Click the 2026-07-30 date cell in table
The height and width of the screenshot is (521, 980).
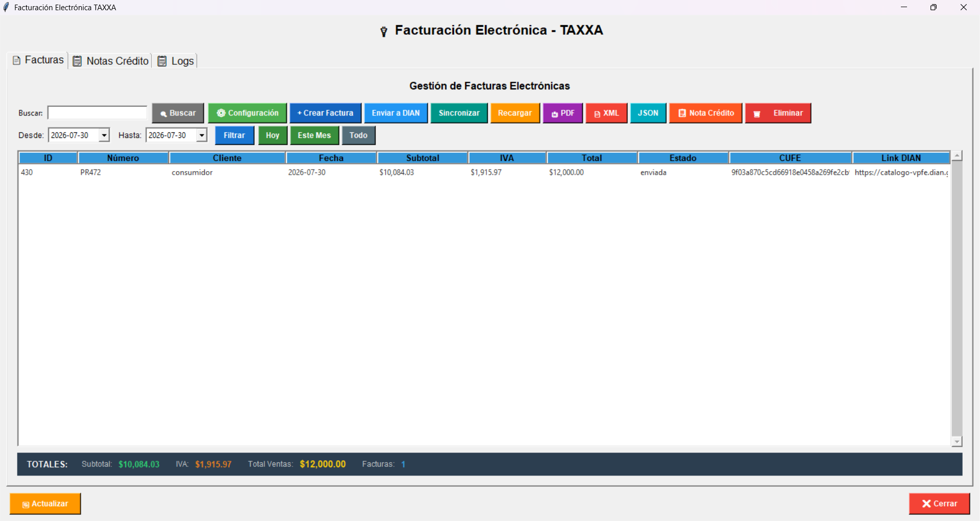307,173
